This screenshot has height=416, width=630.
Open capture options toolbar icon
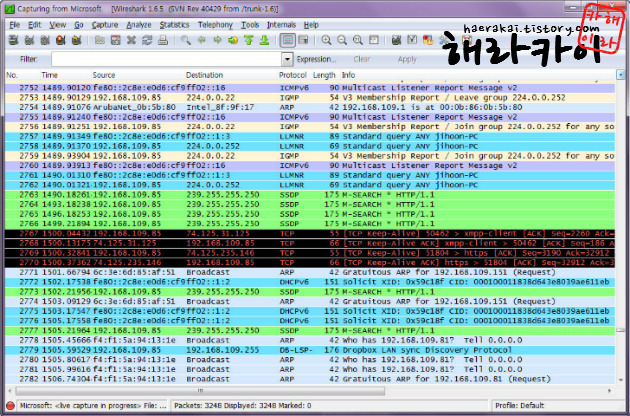pyautogui.click(x=29, y=40)
